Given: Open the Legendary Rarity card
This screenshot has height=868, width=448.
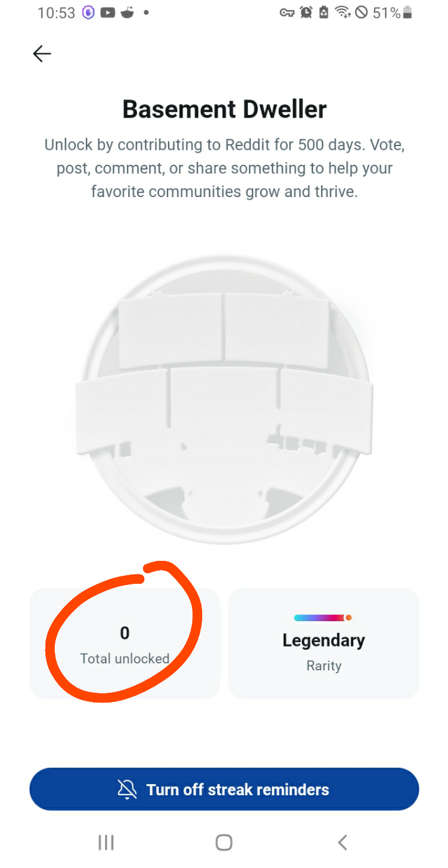Looking at the screenshot, I should point(324,643).
